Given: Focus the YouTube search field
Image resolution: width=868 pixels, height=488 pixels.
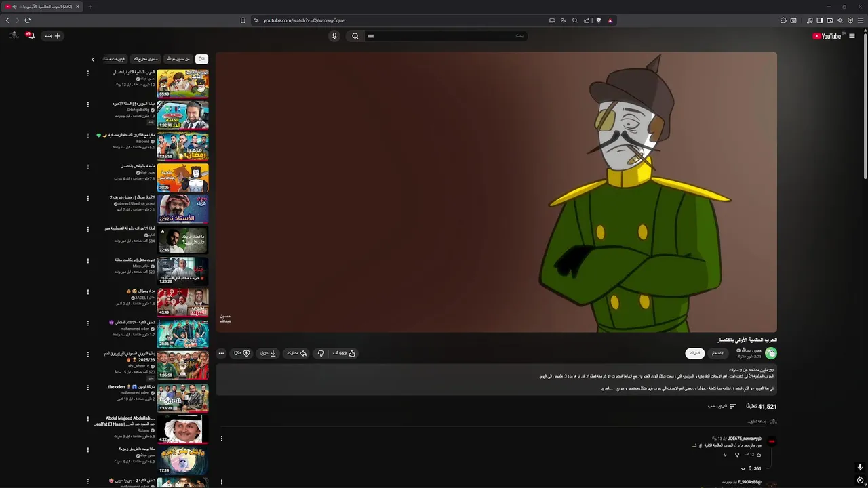Looking at the screenshot, I should [x=446, y=36].
